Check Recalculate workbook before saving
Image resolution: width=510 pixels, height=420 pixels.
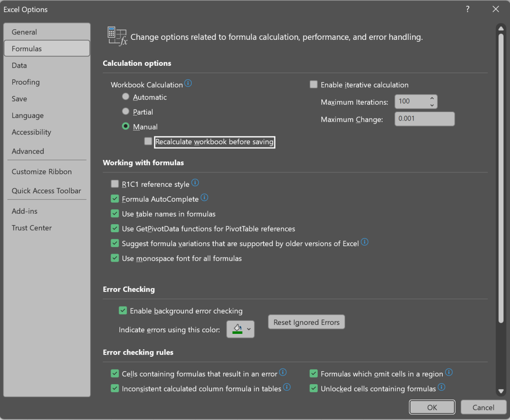click(148, 141)
